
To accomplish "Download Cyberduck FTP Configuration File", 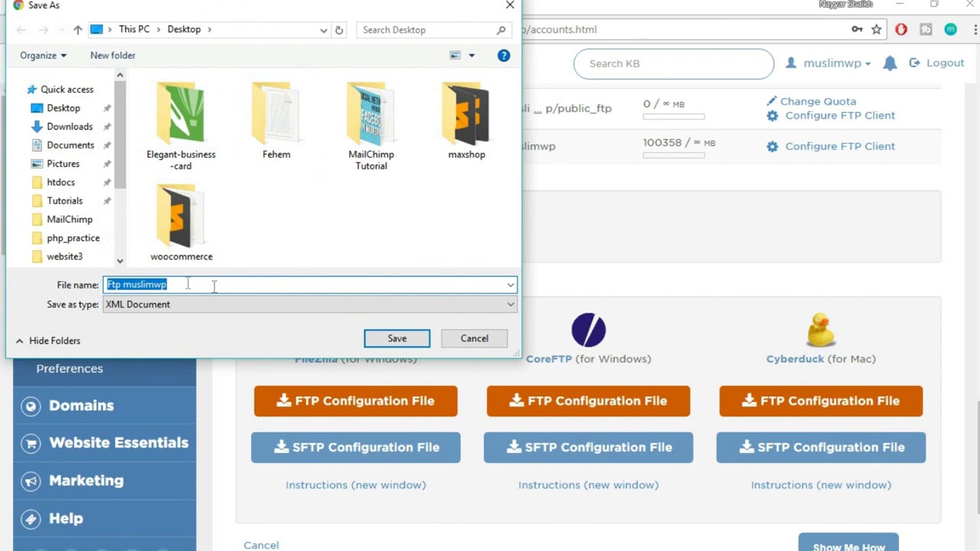I will click(821, 401).
